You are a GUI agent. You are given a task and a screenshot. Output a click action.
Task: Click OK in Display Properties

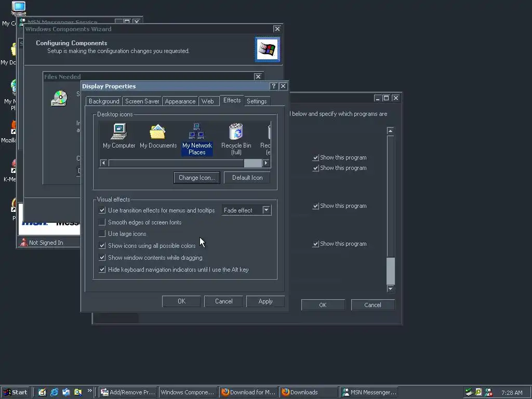click(x=181, y=301)
